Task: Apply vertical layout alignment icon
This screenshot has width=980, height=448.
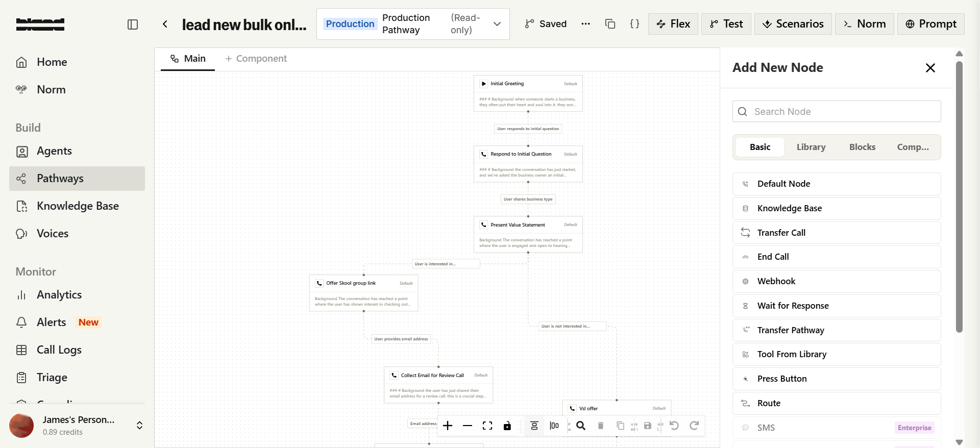Action: click(534, 426)
